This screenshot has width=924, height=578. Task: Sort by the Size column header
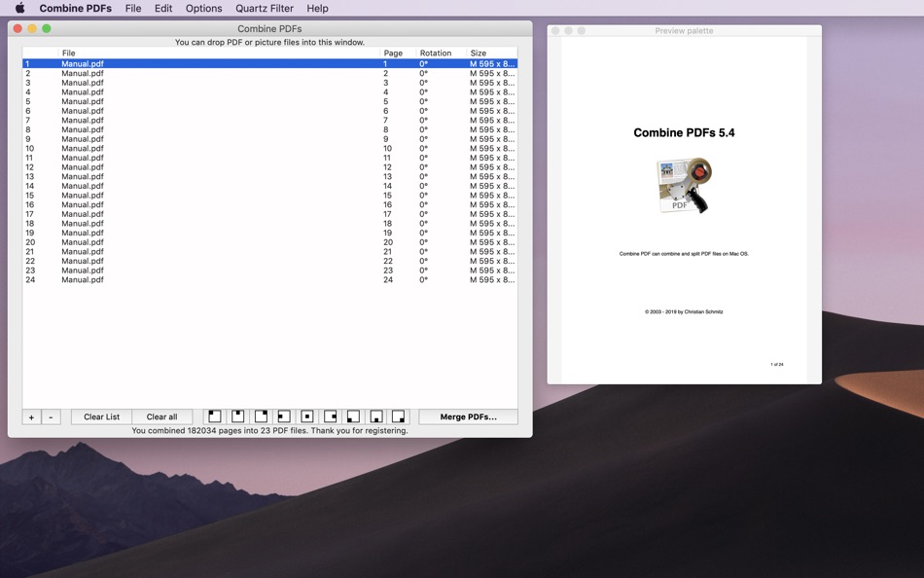click(492, 54)
